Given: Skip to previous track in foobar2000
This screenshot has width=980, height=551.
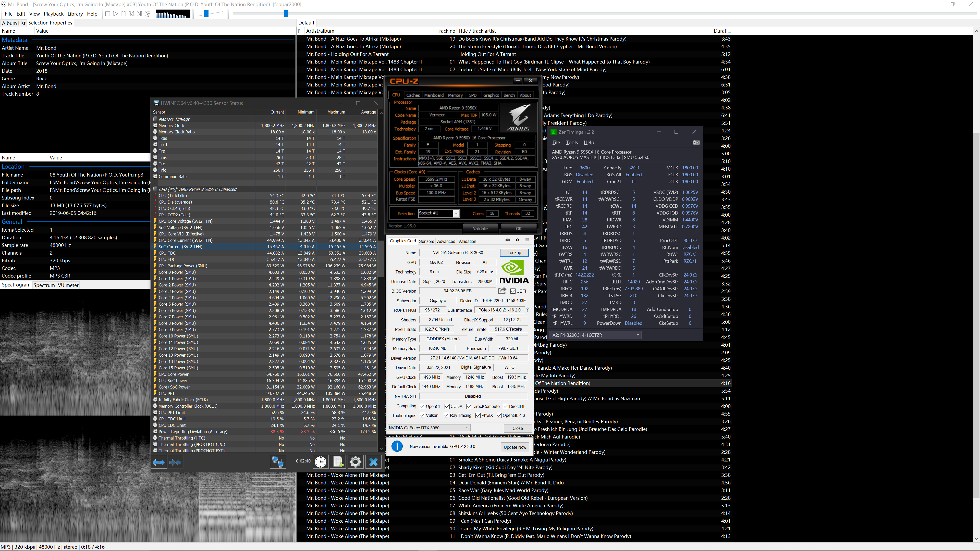Looking at the screenshot, I should click(x=132, y=14).
